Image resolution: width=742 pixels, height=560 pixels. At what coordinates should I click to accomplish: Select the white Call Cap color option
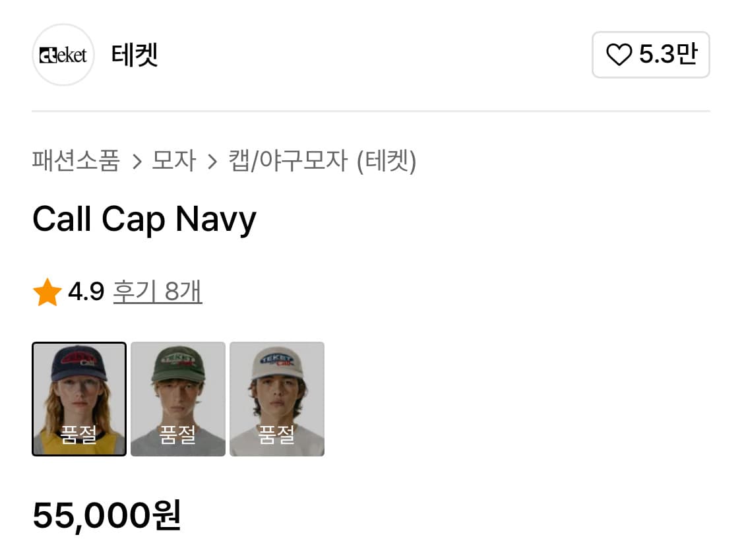[277, 398]
